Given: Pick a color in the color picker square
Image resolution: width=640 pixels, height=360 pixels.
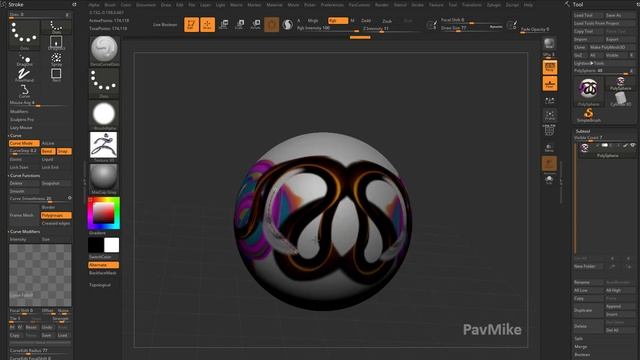Looking at the screenshot, I should (x=103, y=213).
